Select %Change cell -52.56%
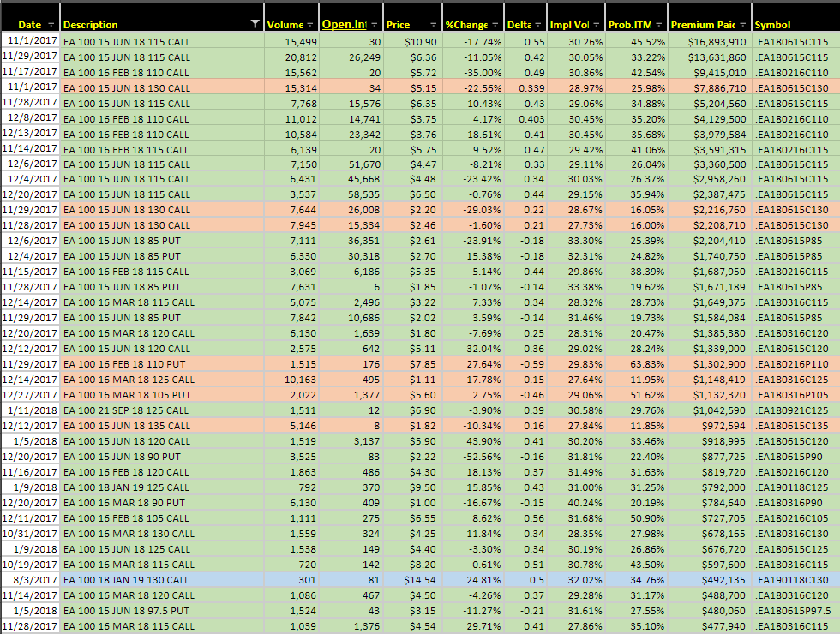 tap(473, 457)
